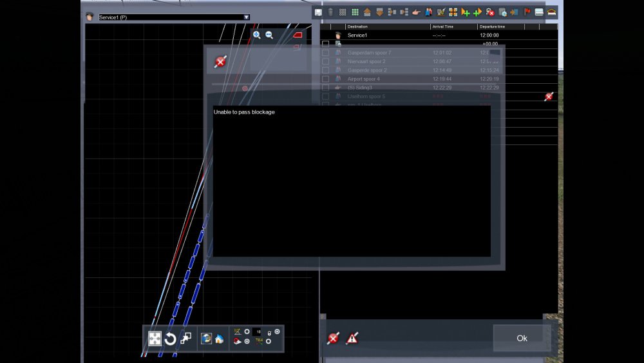Zoom out on the track map

point(269,35)
